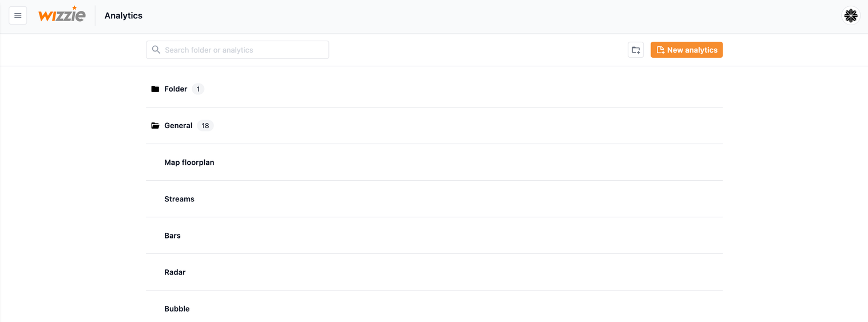The width and height of the screenshot is (868, 322).
Task: Click the Wizzie logo
Action: (62, 15)
